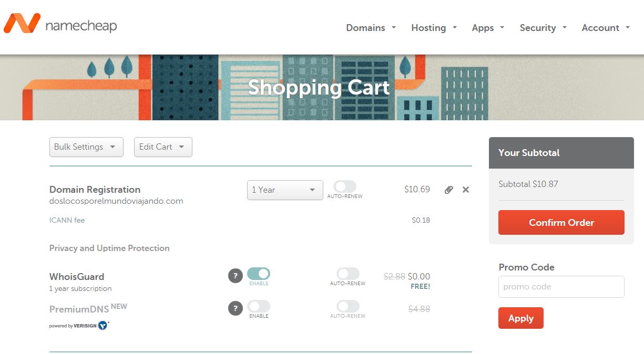Change the 1 Year registration duration

pos(285,190)
